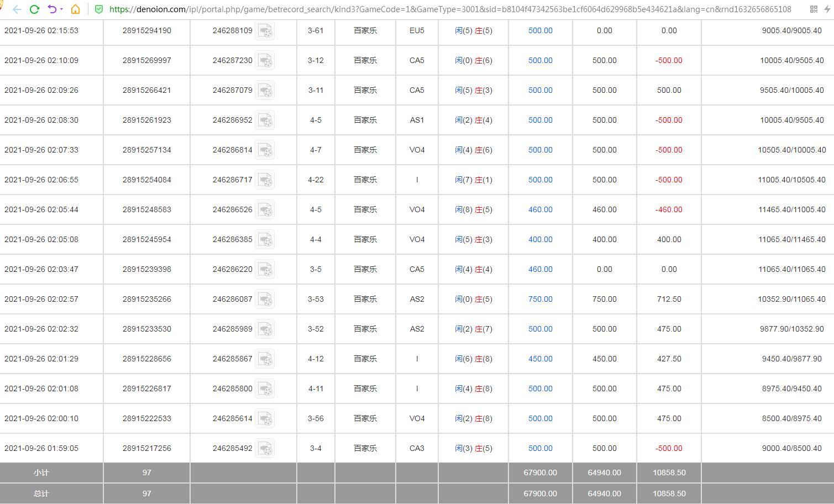
Task: Select win/loss value 712.50
Action: (x=669, y=300)
